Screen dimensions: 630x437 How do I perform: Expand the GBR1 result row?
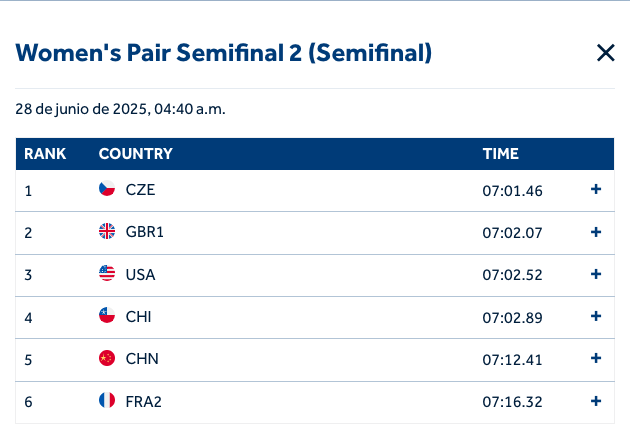point(596,232)
